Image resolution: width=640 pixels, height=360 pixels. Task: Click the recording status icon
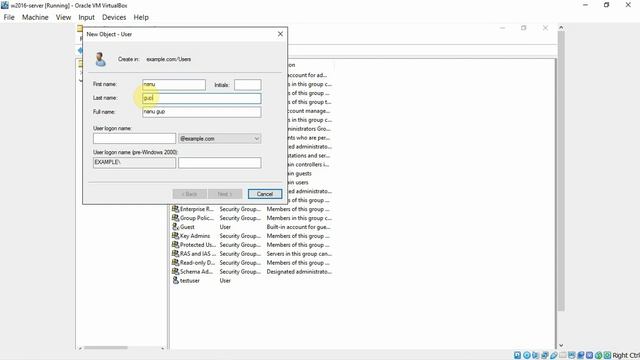pyautogui.click(x=581, y=356)
